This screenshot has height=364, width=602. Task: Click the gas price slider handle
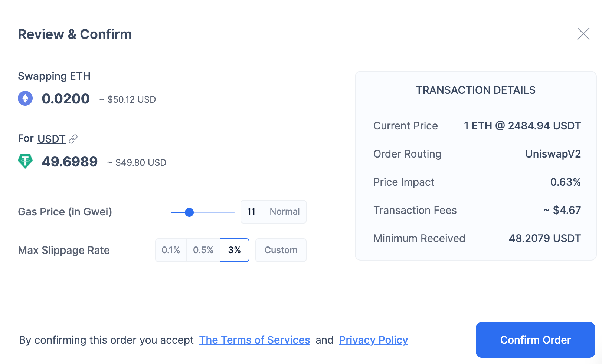click(189, 212)
